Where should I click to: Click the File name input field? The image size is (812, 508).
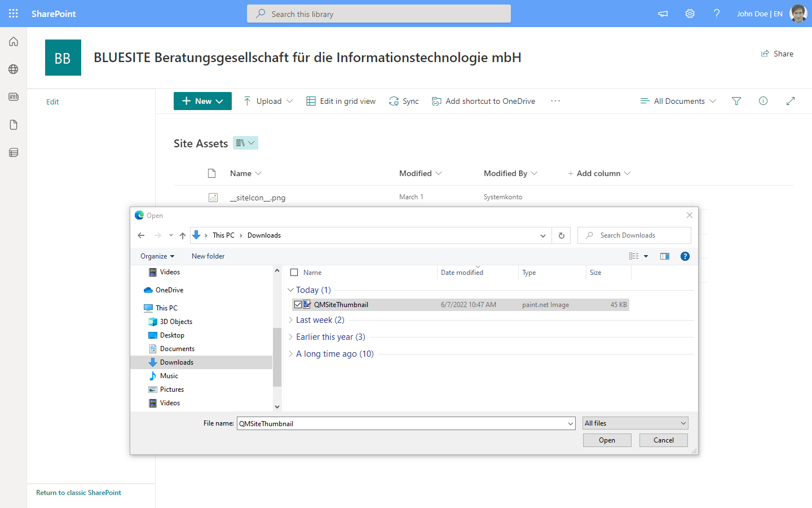(406, 423)
